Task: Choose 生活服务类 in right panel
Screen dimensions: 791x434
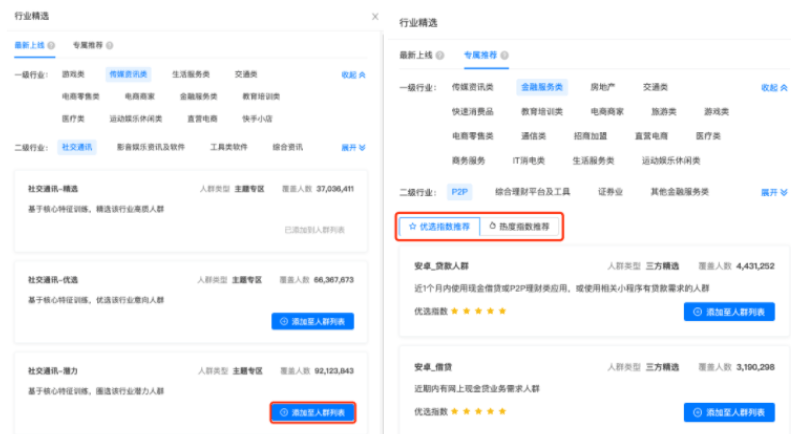Action: point(593,160)
